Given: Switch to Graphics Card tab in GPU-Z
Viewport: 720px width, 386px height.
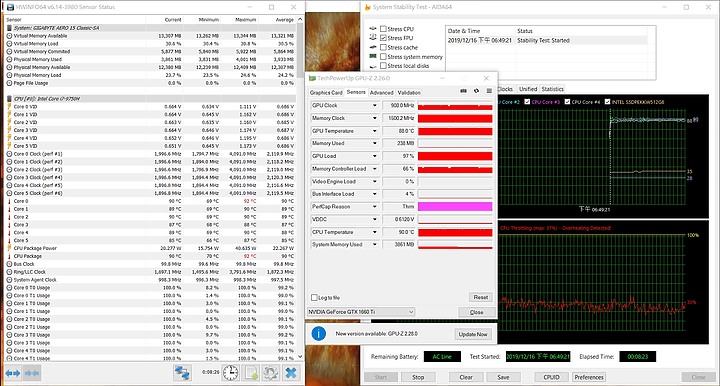Looking at the screenshot, I should 326,93.
